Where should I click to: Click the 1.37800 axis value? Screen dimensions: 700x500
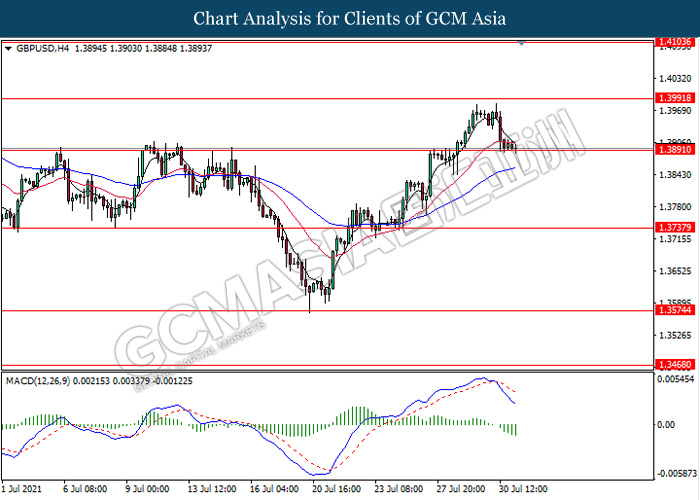[x=675, y=207]
